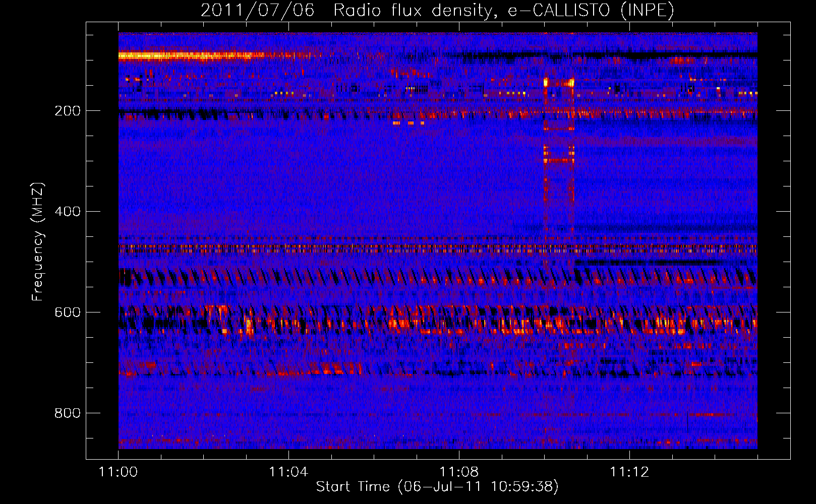Click the 11:08 time tick label
The width and height of the screenshot is (816, 504).
(x=459, y=472)
